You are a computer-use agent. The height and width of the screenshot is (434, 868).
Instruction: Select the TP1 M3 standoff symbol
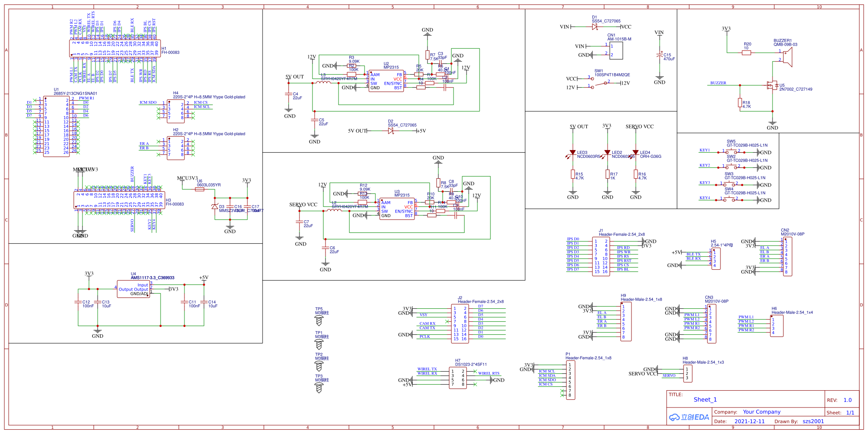pos(319,344)
